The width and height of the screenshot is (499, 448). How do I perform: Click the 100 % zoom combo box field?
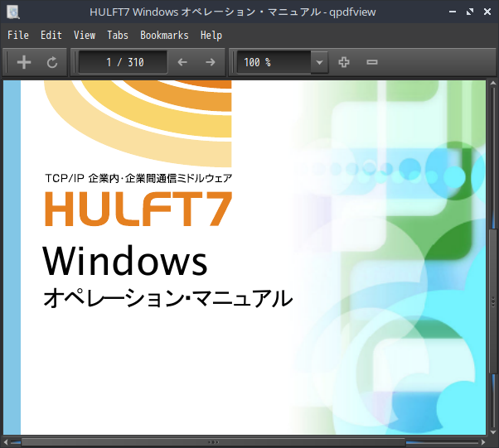tap(274, 62)
